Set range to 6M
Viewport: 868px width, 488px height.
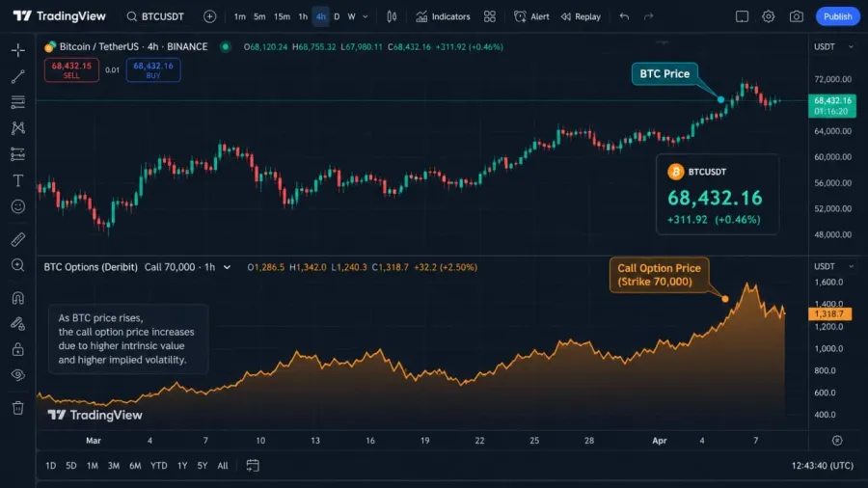[135, 466]
